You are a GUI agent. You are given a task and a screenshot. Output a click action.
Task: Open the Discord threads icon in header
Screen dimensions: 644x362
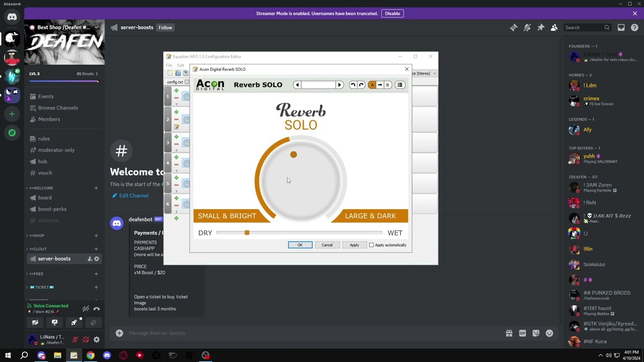tap(514, 28)
